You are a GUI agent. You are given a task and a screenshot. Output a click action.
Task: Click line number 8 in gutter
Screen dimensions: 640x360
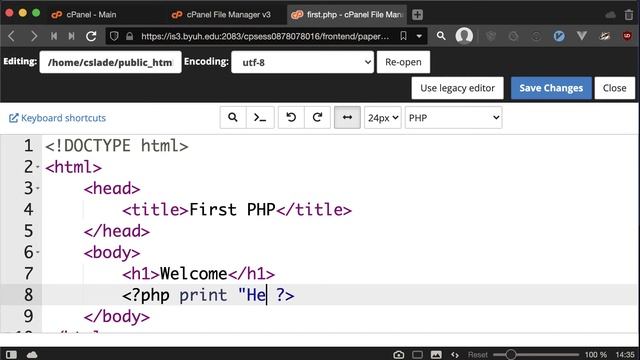pyautogui.click(x=28, y=295)
